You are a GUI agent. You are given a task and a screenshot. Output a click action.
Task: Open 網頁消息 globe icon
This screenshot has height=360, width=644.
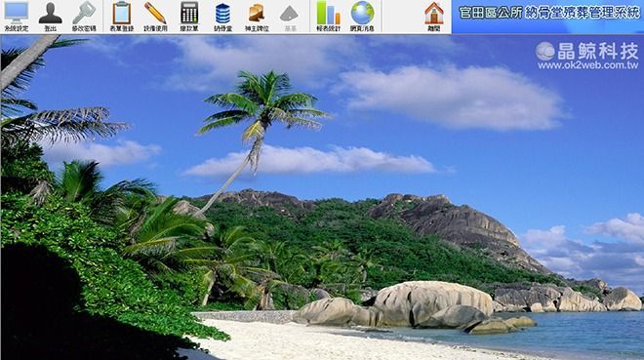[x=363, y=17]
